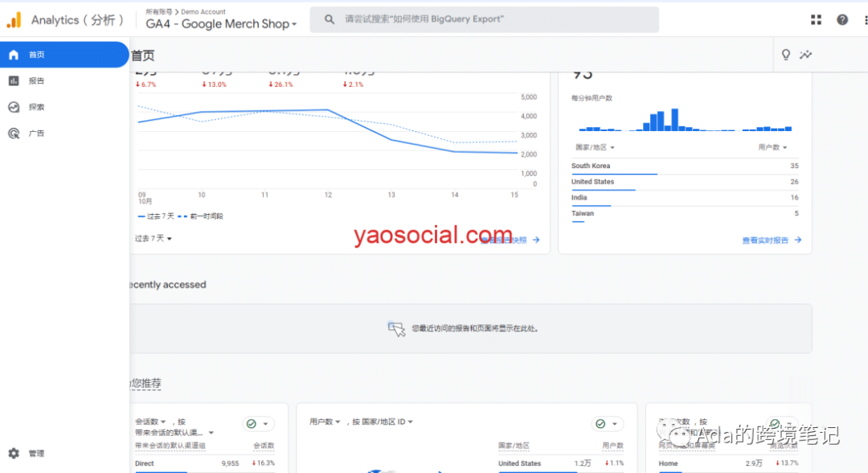
Task: Click the 报告 bar chart icon in the sidebar
Action: click(14, 81)
